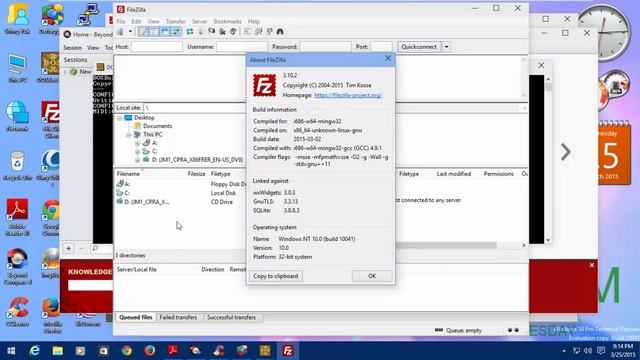
Task: Click the reconnect to last server icon
Action: 233,32
